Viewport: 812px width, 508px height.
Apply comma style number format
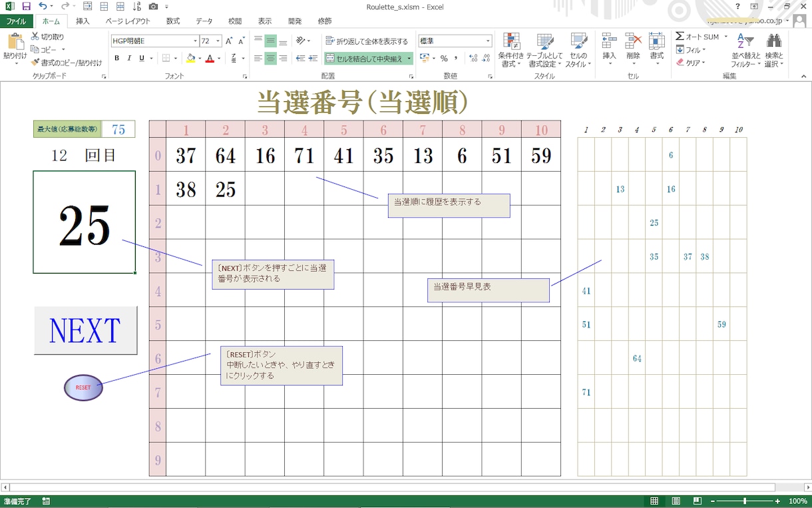pos(456,59)
